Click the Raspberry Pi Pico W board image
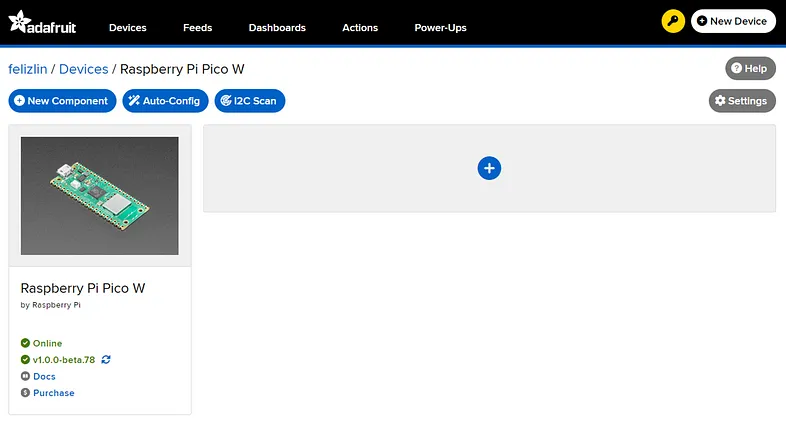This screenshot has height=421, width=786. [99, 195]
